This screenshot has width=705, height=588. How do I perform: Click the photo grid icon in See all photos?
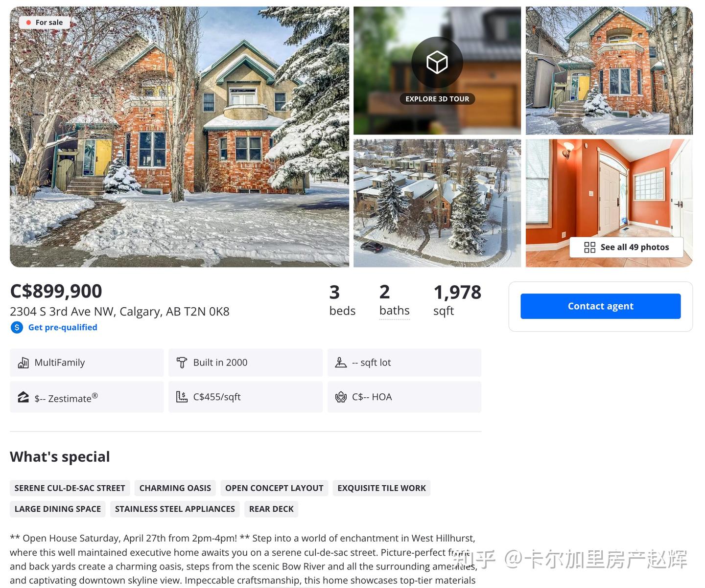[x=590, y=247]
